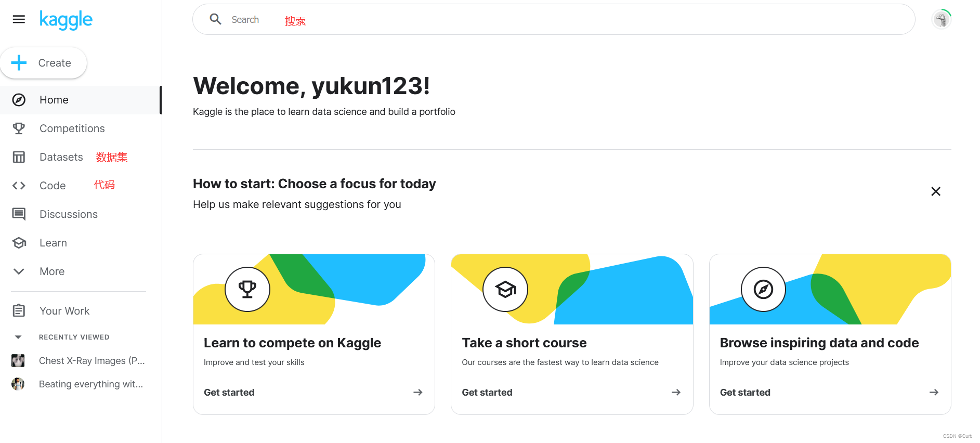Select the Code brackets icon in sidebar

[19, 186]
